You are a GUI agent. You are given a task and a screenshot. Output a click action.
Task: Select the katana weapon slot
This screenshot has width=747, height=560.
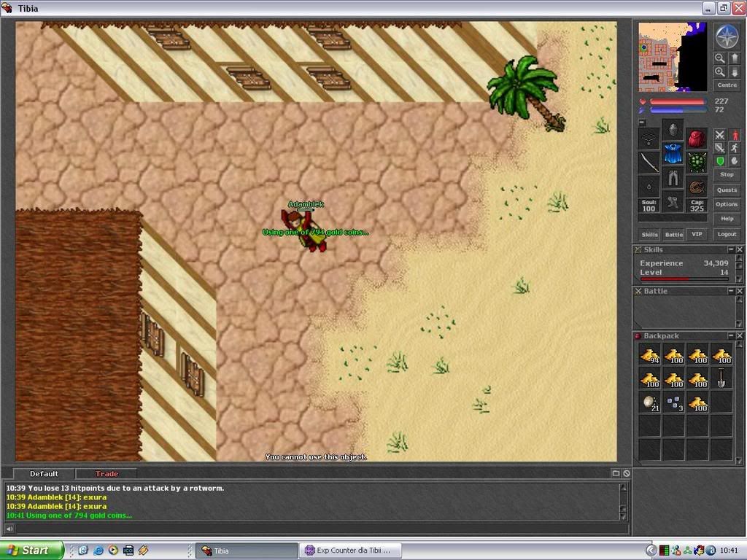[x=649, y=163]
